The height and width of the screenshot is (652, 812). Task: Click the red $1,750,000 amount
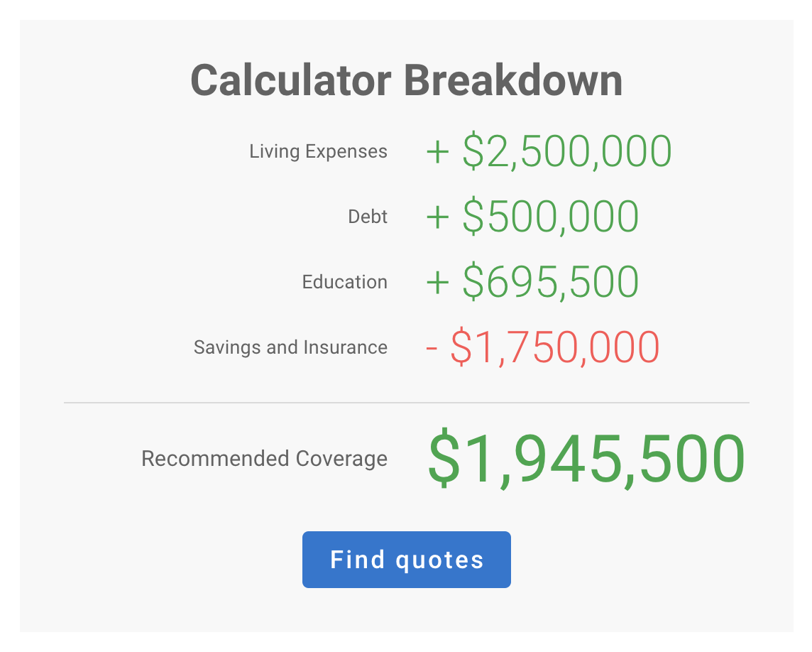click(x=554, y=348)
